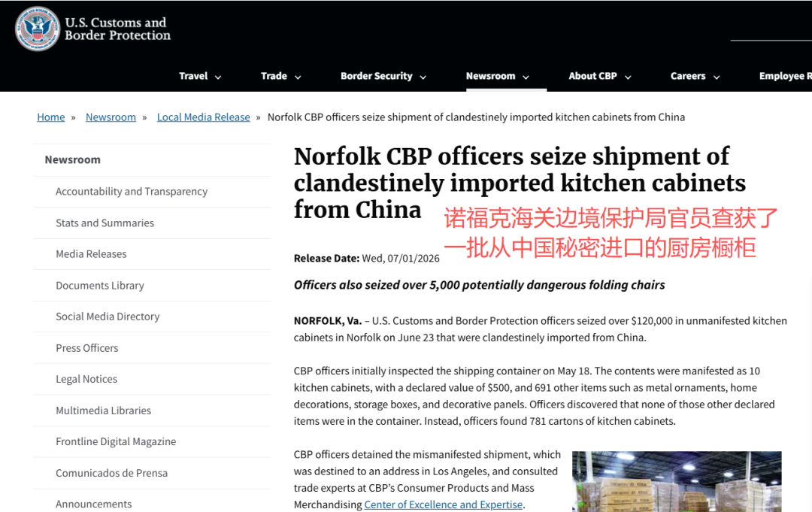Click the folding chairs subheading text
812x512 pixels.
click(479, 285)
